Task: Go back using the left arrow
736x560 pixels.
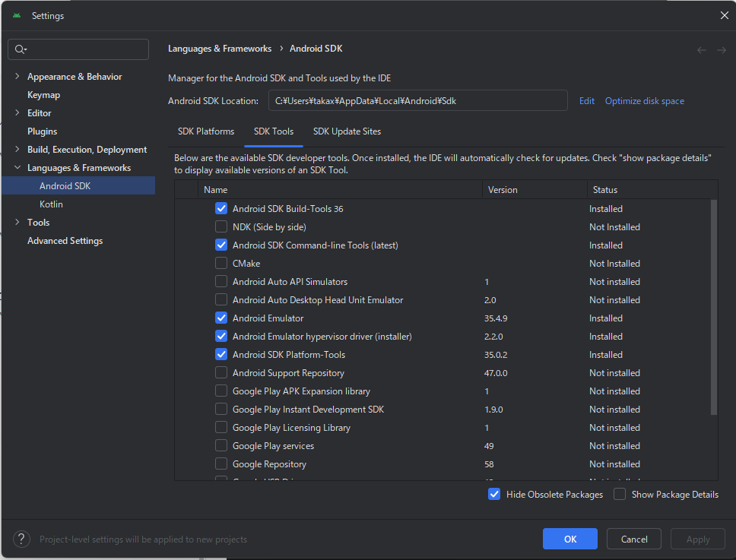Action: [x=702, y=49]
